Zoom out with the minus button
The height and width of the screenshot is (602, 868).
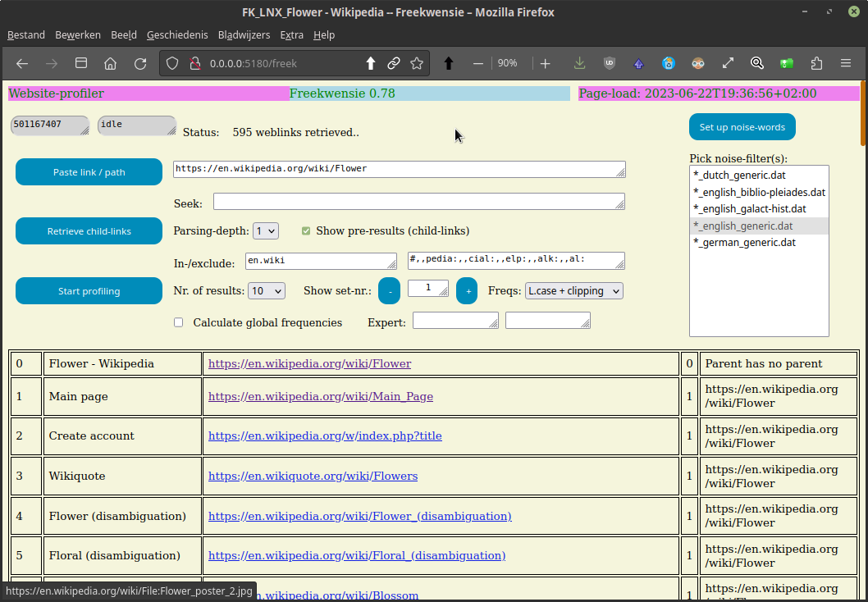(478, 64)
